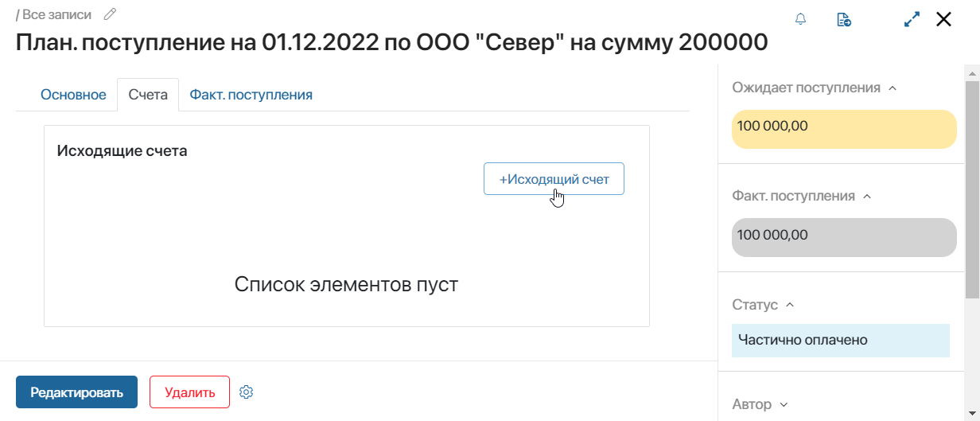This screenshot has height=421, width=980.
Task: Select the Счета tab
Action: click(148, 95)
